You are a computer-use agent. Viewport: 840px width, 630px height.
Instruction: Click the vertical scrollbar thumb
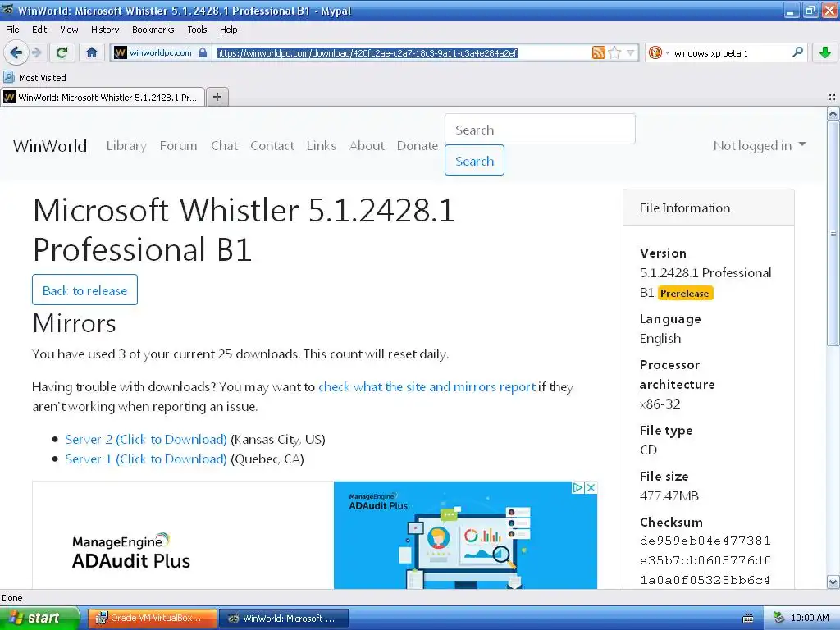(833, 233)
